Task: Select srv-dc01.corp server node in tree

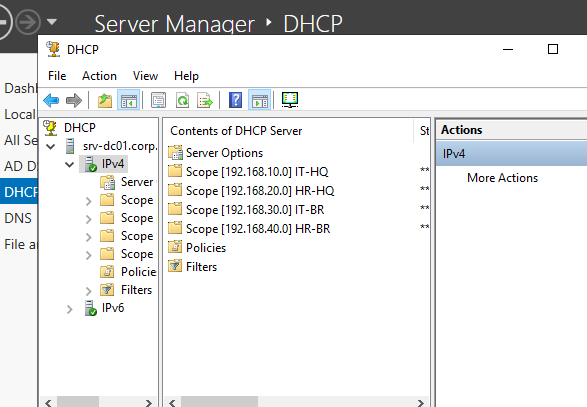Action: (x=120, y=146)
